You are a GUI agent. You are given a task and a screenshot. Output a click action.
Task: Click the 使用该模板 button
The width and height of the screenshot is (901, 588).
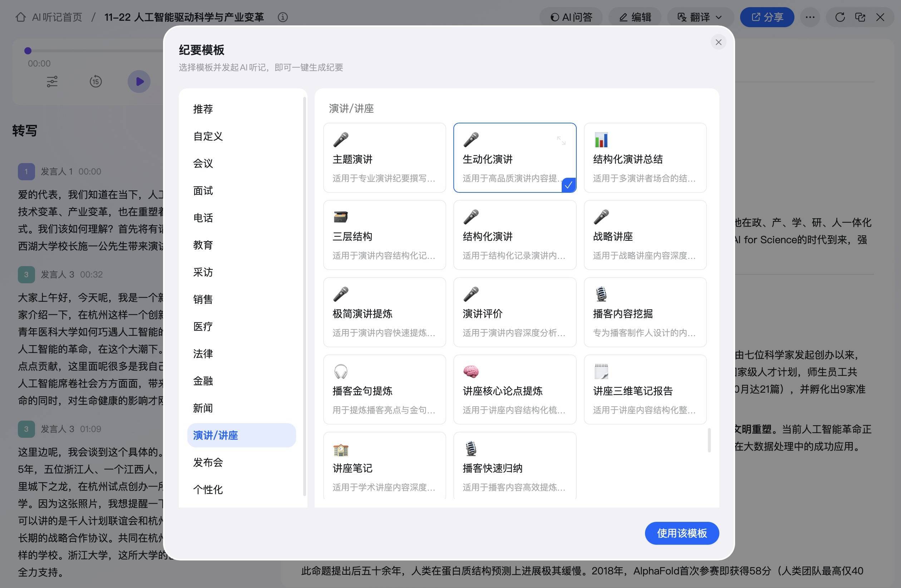click(681, 533)
